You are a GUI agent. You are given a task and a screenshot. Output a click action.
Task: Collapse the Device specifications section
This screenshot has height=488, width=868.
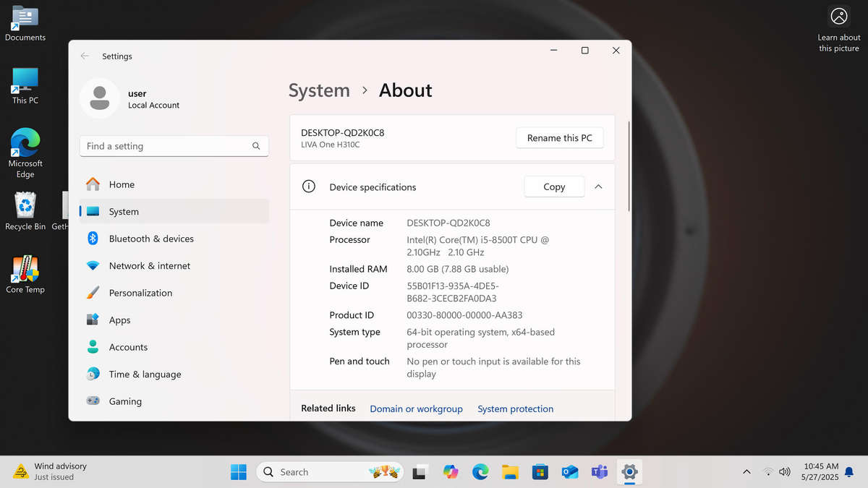[x=598, y=187]
